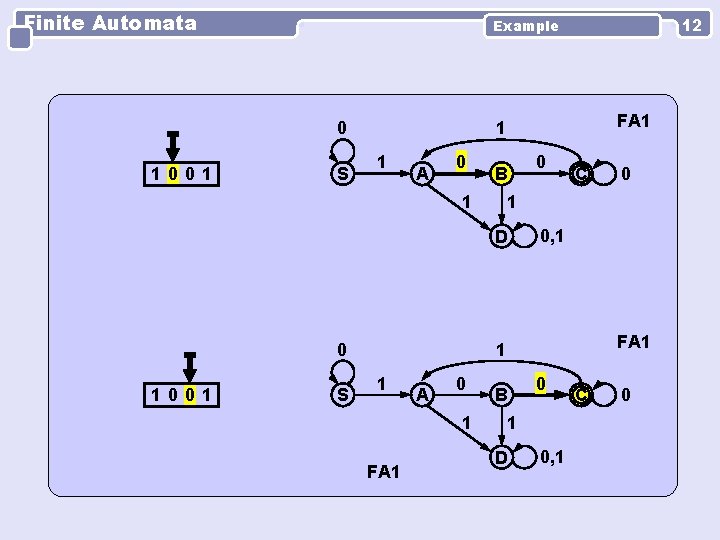This screenshot has width=720, height=540.
Task: Click the "Finite Automata" slide title
Action: point(110,23)
